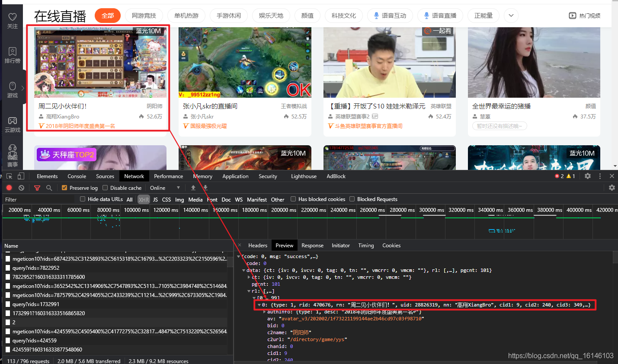Clear the network log icon
The image size is (618, 364).
tap(21, 188)
